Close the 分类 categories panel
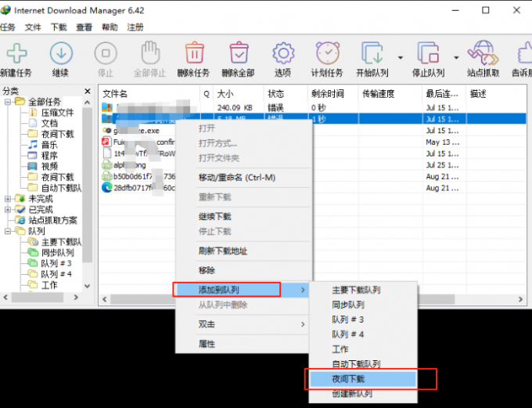The image size is (532, 408). click(x=88, y=91)
